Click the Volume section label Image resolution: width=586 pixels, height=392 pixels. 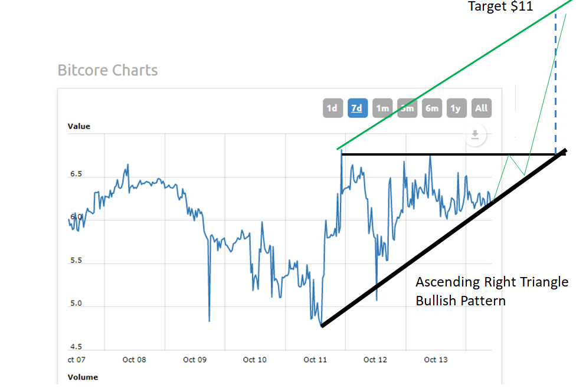pos(83,377)
